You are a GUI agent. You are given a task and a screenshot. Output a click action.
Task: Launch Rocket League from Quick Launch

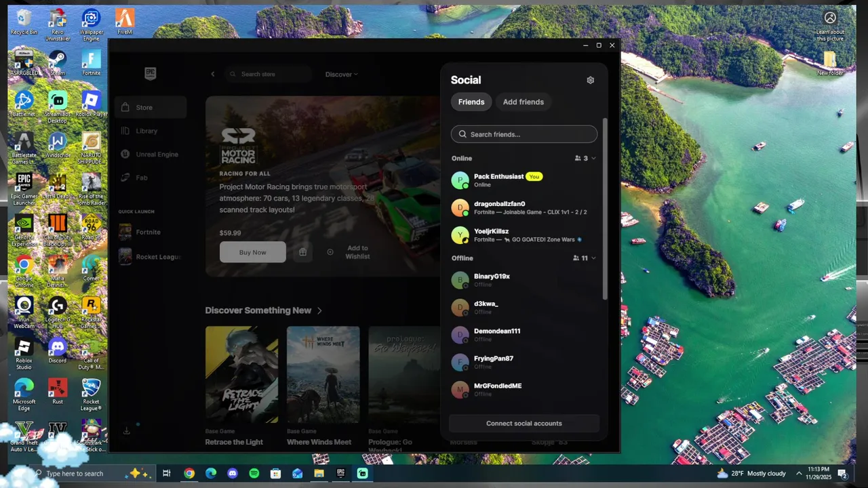(150, 257)
